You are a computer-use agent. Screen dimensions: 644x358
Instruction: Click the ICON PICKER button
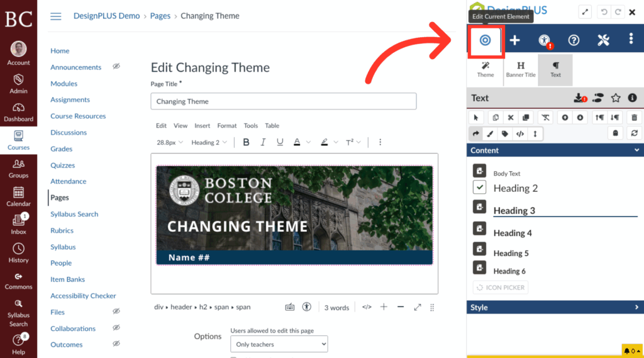(501, 288)
